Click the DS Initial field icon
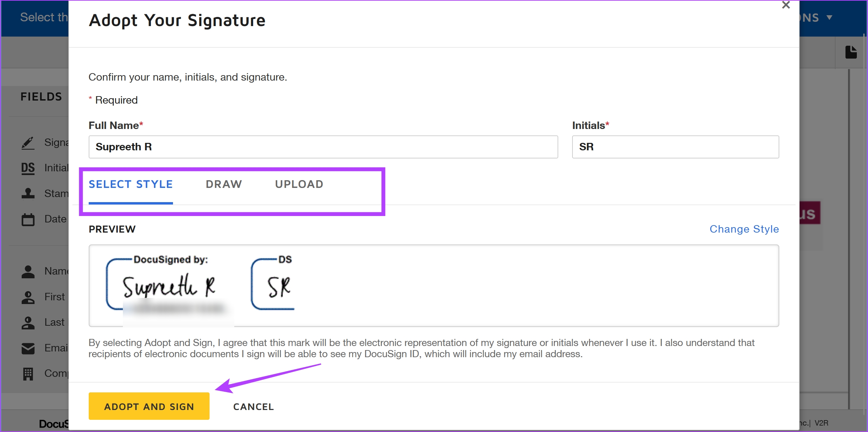Image resolution: width=868 pixels, height=432 pixels. tap(28, 168)
